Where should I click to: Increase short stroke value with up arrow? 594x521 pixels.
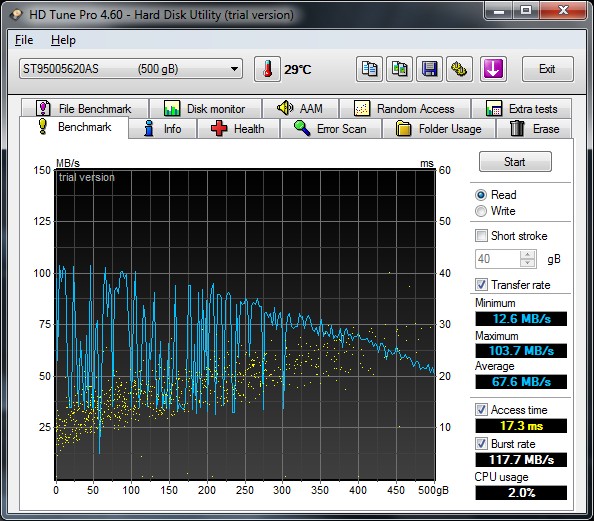tap(528, 255)
